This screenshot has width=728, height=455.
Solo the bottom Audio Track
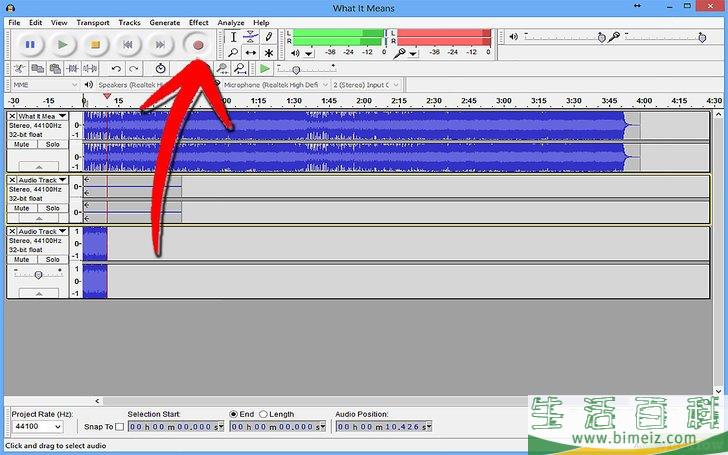coord(52,260)
